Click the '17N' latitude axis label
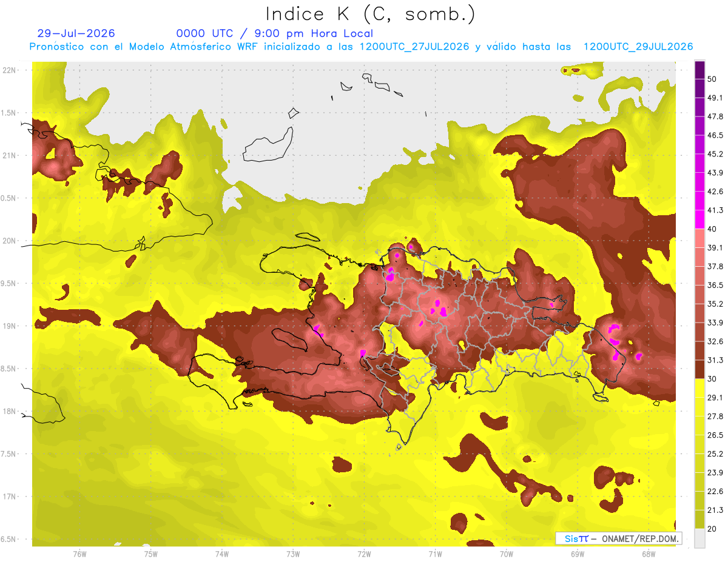 (x=9, y=497)
